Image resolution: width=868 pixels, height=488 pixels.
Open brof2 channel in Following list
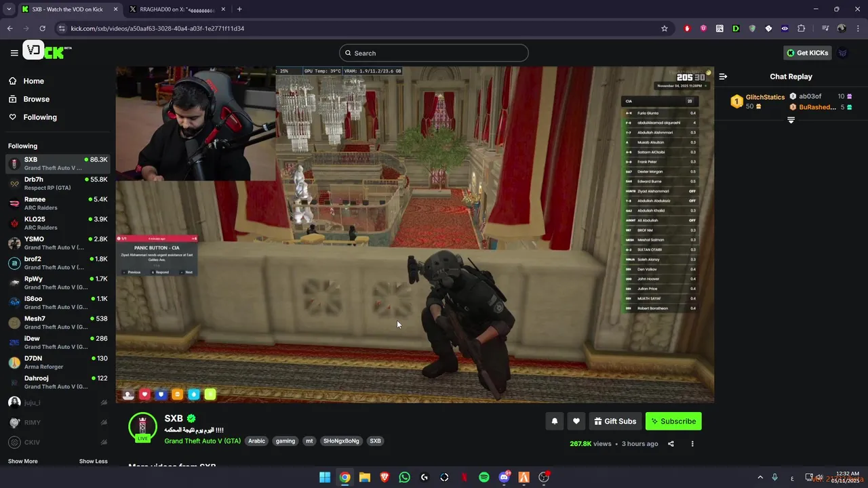(58, 263)
